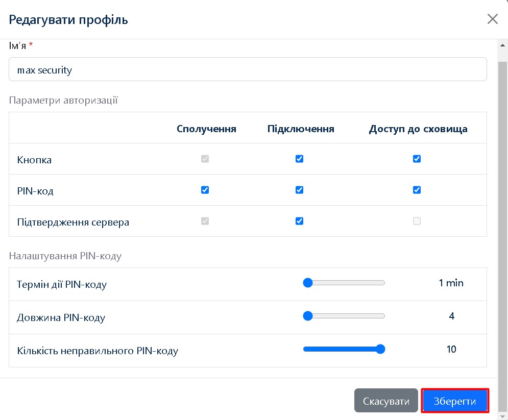Click the dialog's vertical scrollbar
Viewport: 508px width, 420px height.
(502, 204)
